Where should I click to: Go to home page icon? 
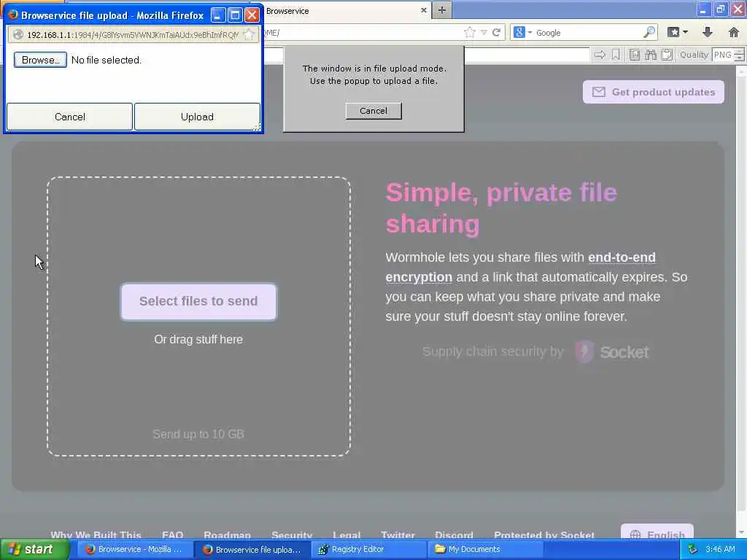734,32
